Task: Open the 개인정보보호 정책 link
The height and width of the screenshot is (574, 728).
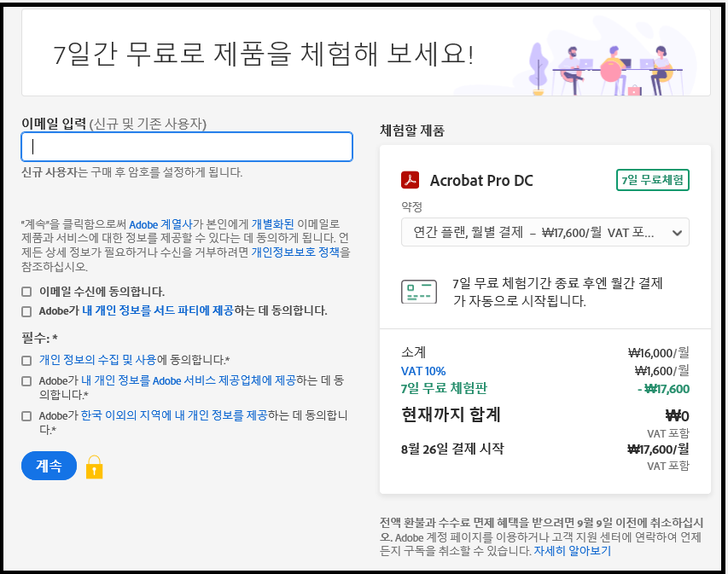Action: pyautogui.click(x=295, y=252)
